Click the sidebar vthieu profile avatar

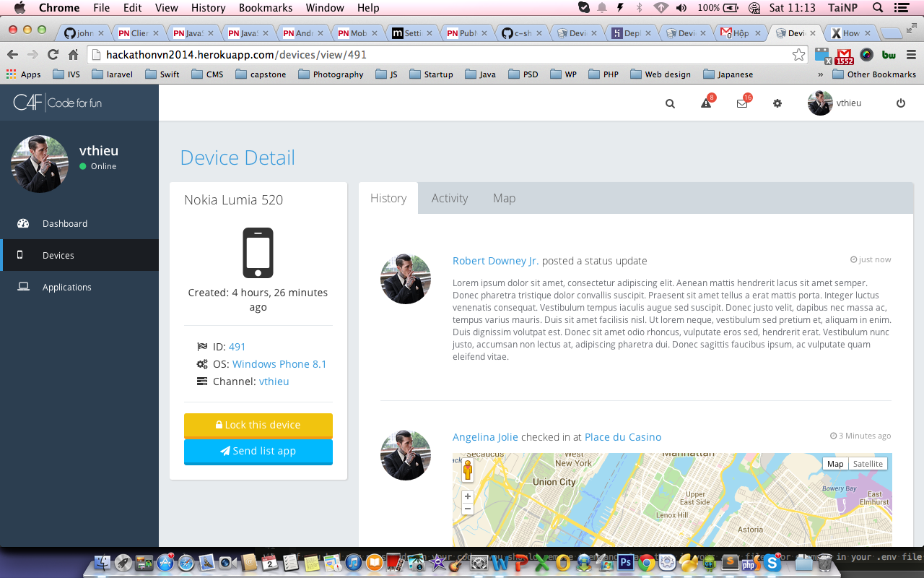coord(40,164)
